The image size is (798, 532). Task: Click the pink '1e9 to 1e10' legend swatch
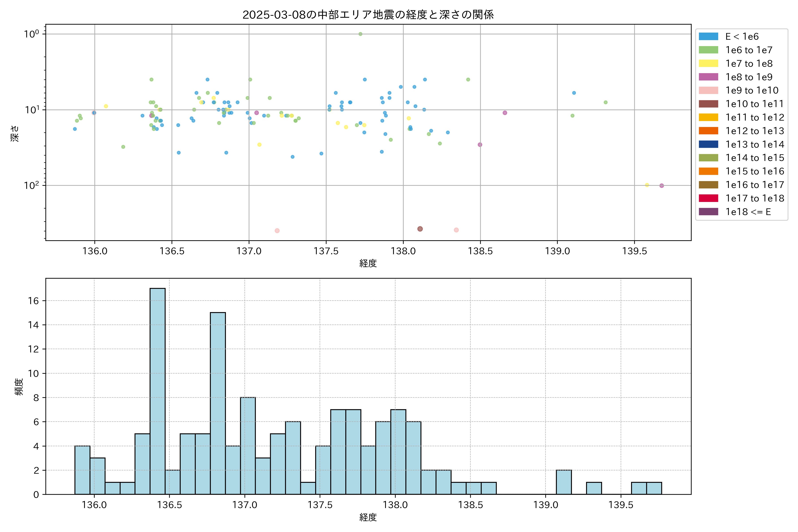(708, 90)
